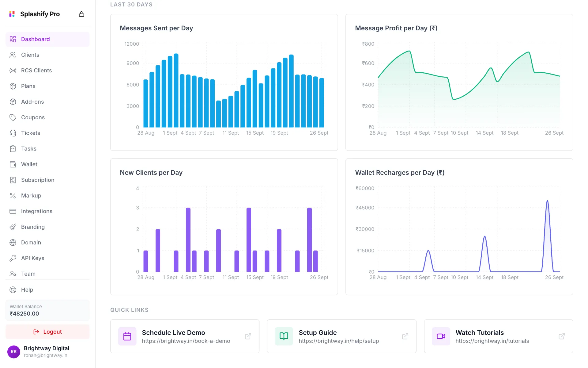Click the API Keys key icon
The image size is (588, 368).
click(x=13, y=258)
